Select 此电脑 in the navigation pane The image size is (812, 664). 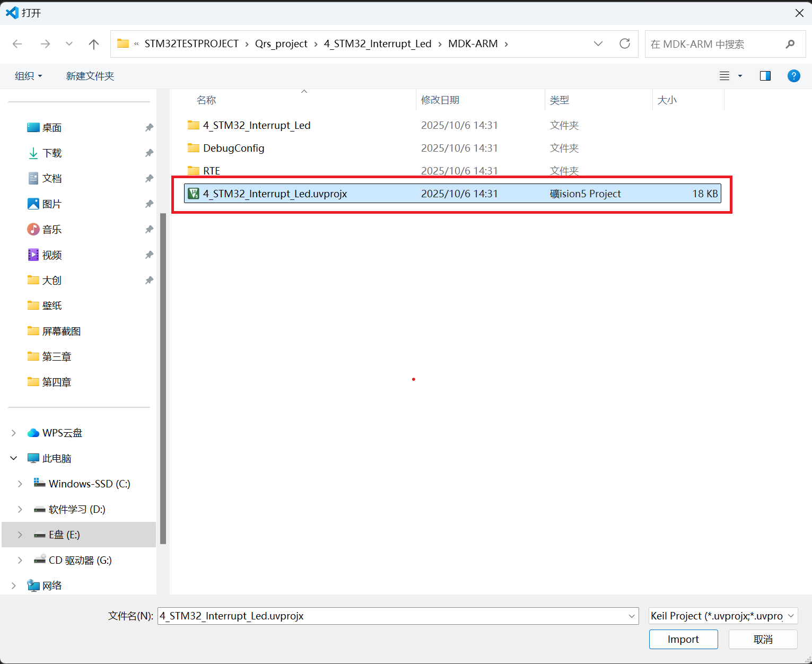coord(57,458)
